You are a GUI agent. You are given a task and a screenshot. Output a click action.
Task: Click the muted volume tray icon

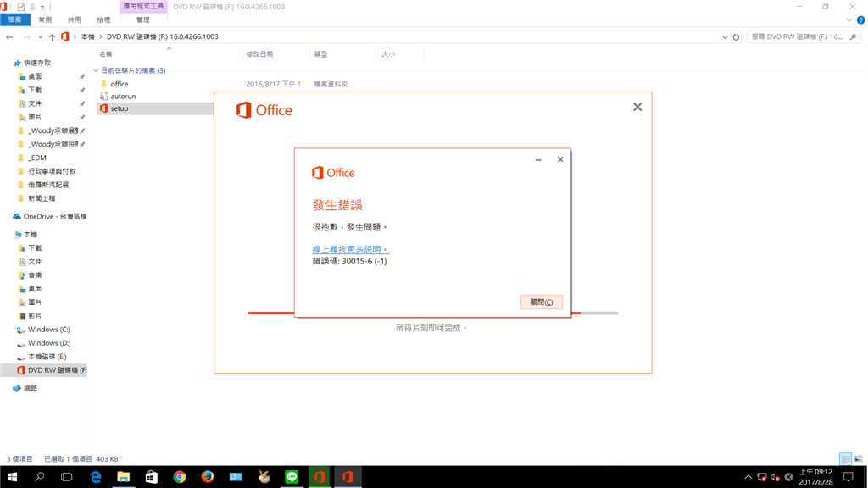(x=775, y=477)
